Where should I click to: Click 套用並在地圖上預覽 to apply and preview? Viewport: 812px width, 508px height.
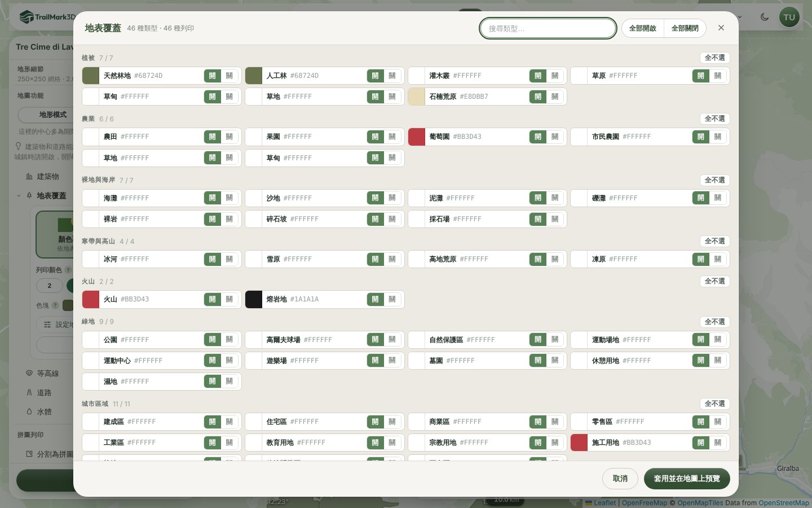coord(687,479)
